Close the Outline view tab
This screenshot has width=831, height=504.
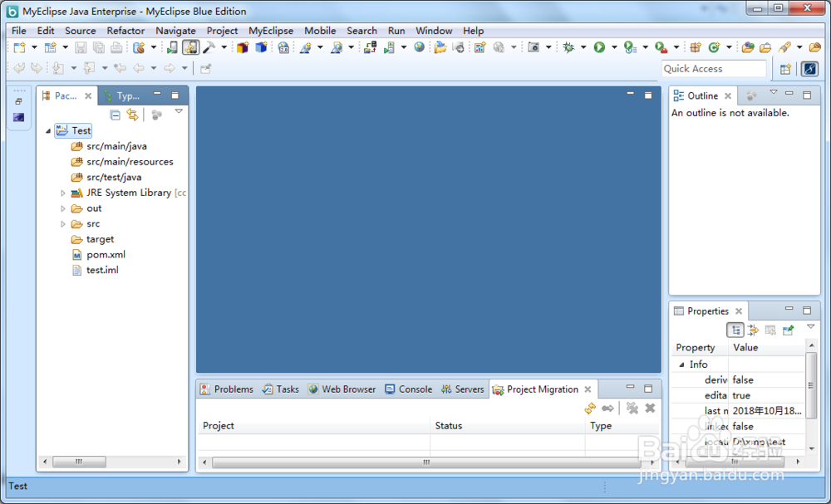(x=728, y=95)
